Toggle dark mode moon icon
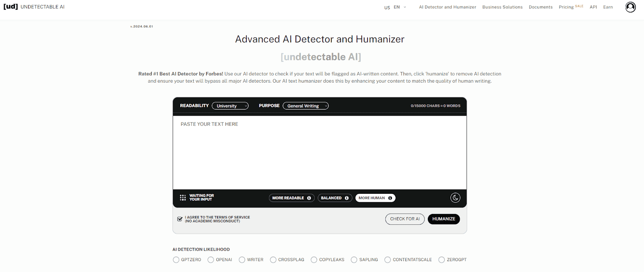Image resolution: width=644 pixels, height=272 pixels. tap(455, 197)
